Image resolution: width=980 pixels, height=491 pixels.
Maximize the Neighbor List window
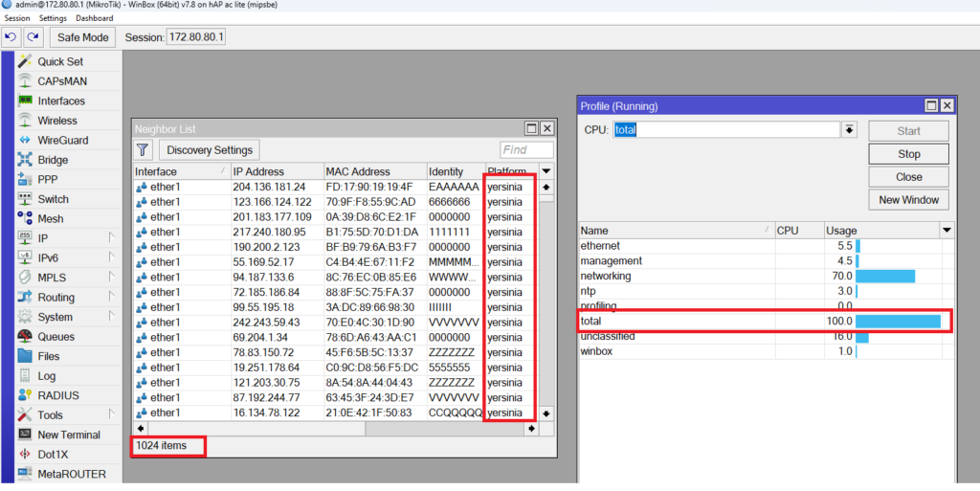[x=531, y=128]
